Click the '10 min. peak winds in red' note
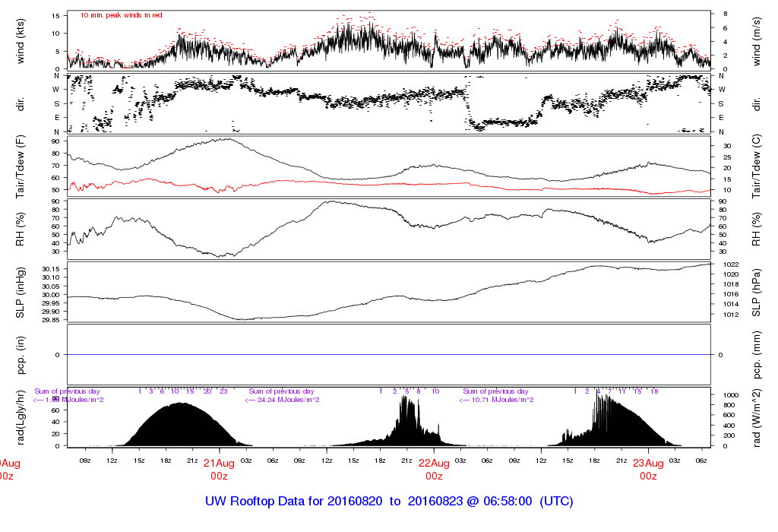778x532 pixels. coord(121,15)
